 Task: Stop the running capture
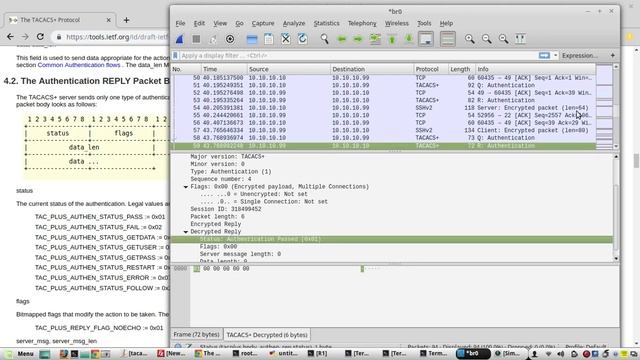196,39
